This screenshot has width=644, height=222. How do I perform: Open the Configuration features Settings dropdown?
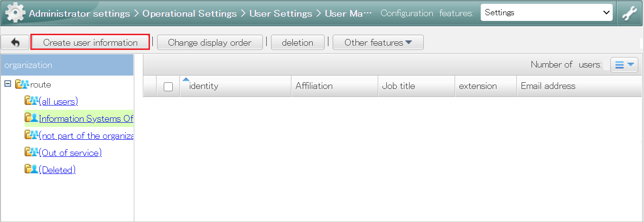click(547, 13)
